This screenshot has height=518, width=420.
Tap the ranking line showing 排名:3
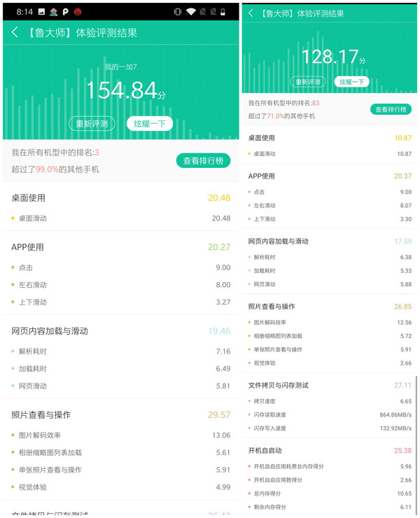click(55, 153)
